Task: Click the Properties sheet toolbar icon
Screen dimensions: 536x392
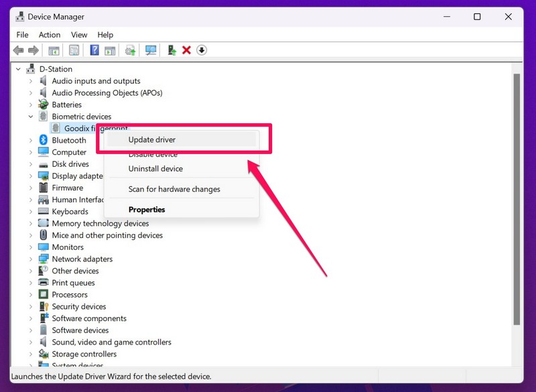Action: [74, 50]
